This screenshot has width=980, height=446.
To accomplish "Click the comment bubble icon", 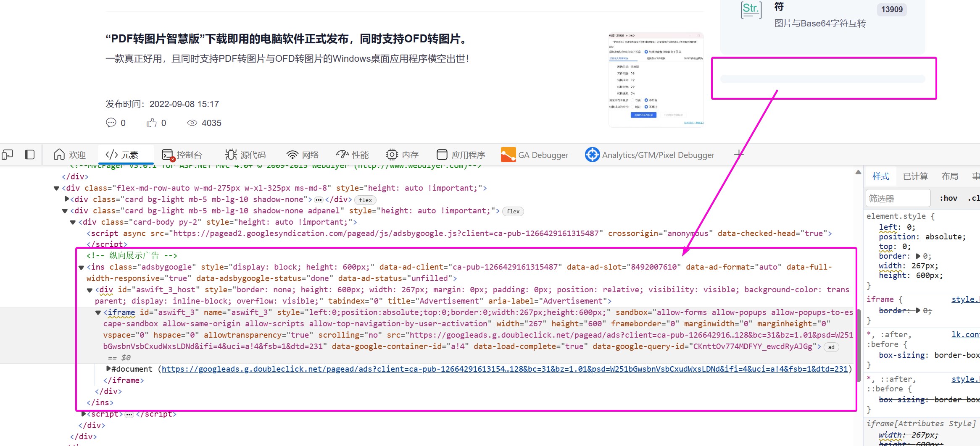I will tap(111, 123).
